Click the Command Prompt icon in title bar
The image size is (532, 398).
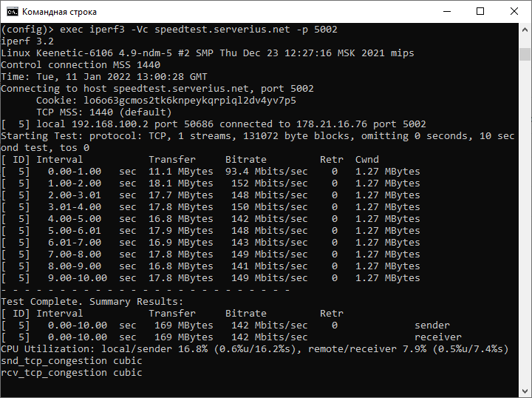click(x=13, y=12)
